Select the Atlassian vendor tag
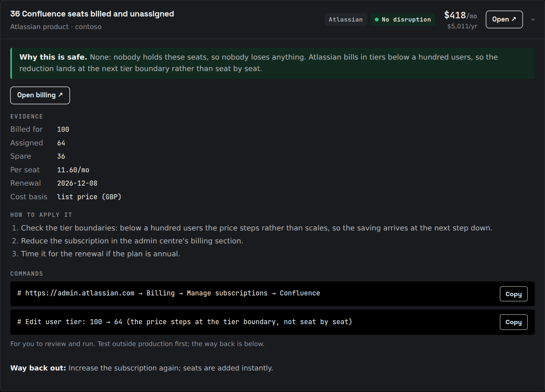 click(346, 19)
